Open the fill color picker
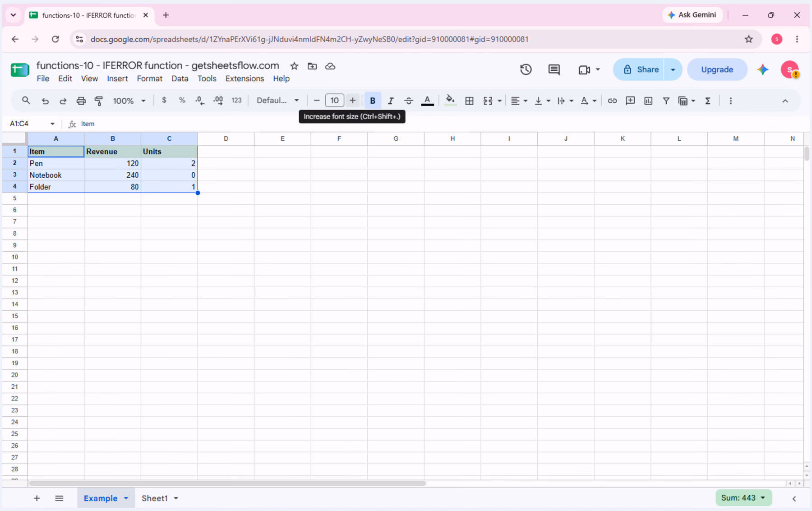This screenshot has height=511, width=812. tap(450, 101)
